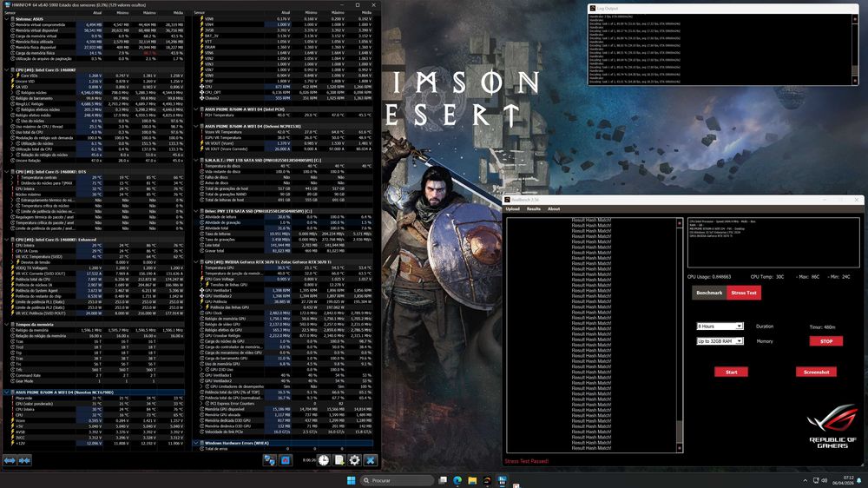Click 'Média' column header in right panel
The width and height of the screenshot is (868, 488).
click(x=366, y=12)
